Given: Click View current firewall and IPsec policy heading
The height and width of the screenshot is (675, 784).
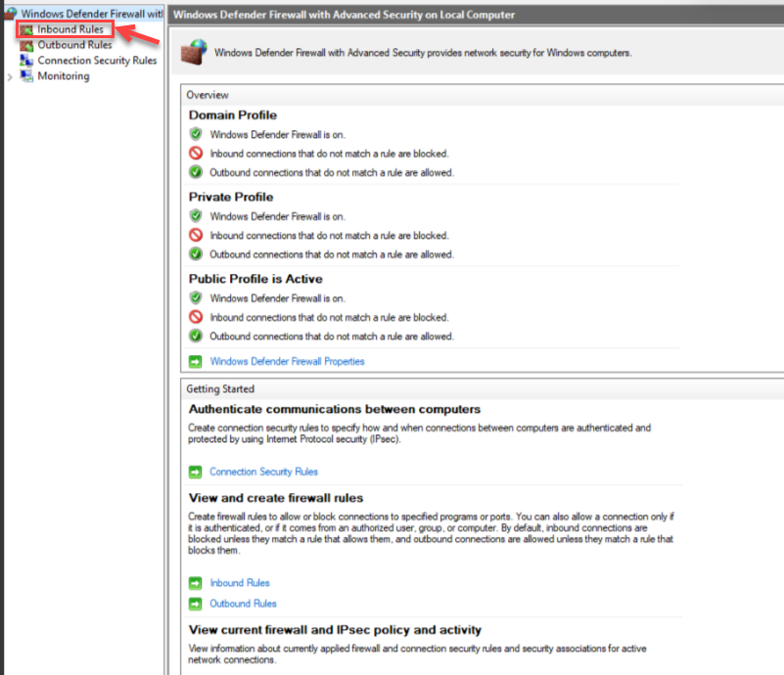Looking at the screenshot, I should [335, 630].
